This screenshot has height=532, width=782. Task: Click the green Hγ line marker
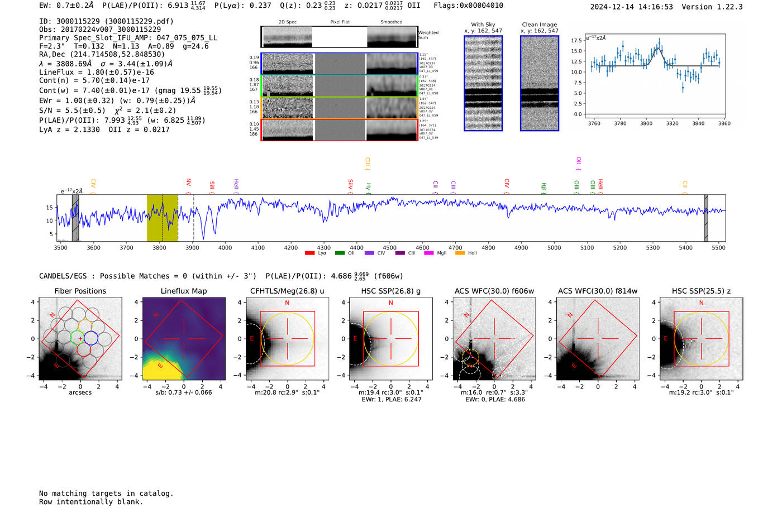coord(368,188)
